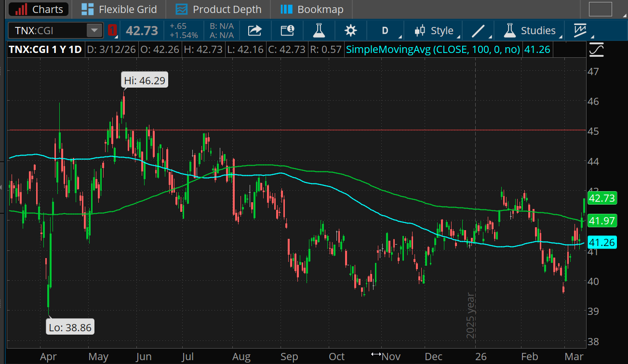Screen dimensions: 628x364
Task: Select the drawing tools line icon
Action: coord(479,30)
